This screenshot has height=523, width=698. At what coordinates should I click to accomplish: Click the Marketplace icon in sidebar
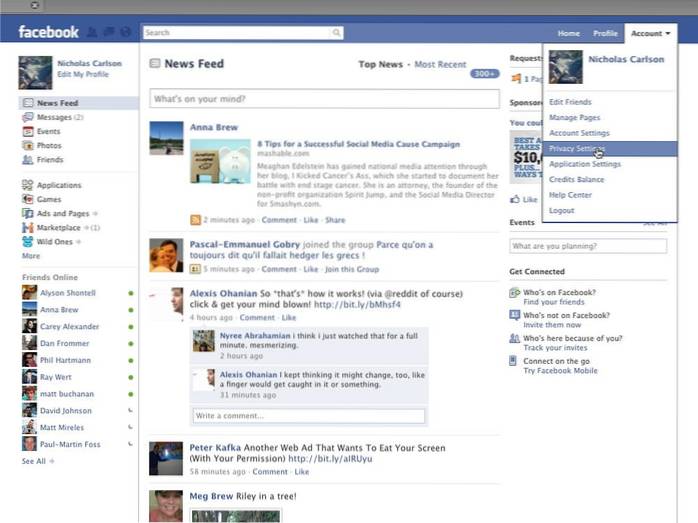pyautogui.click(x=28, y=227)
